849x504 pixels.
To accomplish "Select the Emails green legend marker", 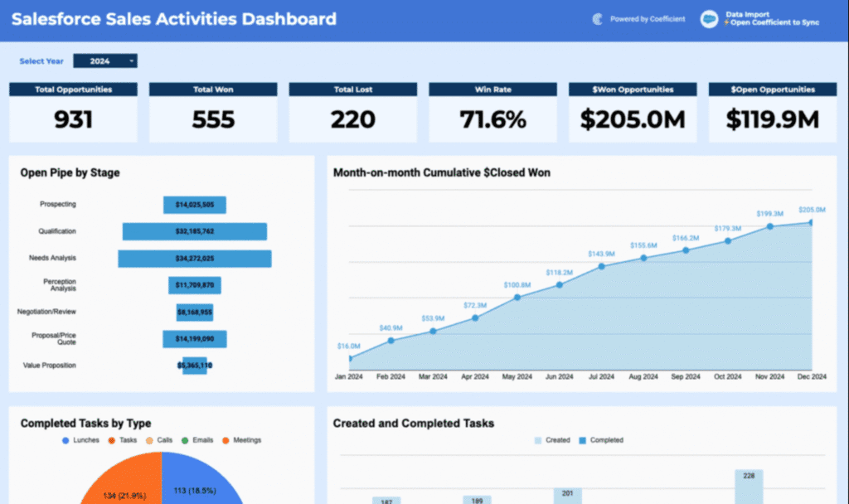I will 185,440.
